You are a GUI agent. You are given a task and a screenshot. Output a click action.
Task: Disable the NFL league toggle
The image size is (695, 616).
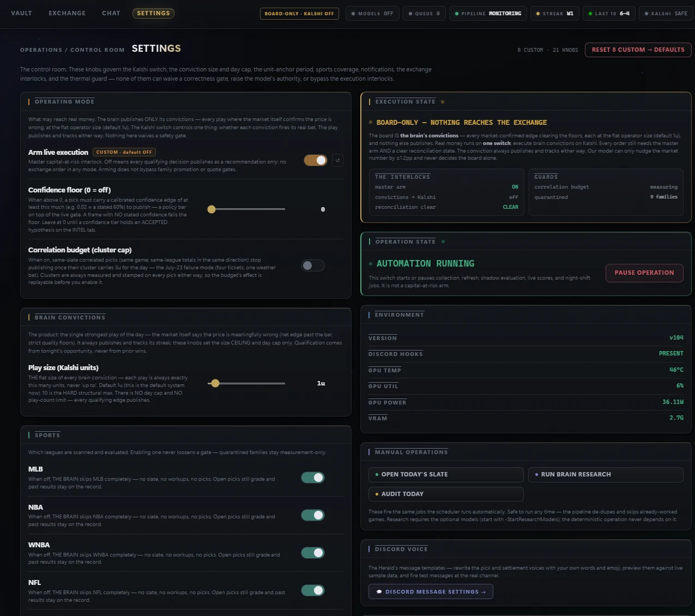(313, 590)
